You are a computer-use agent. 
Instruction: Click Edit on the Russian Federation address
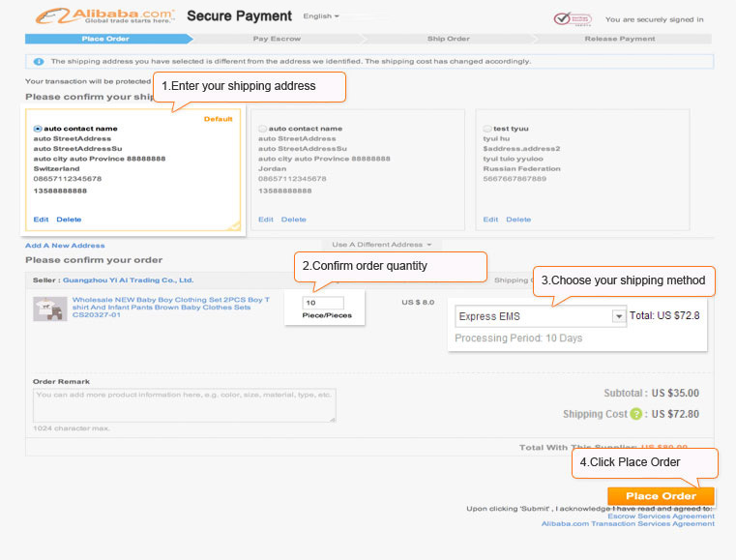(x=490, y=220)
